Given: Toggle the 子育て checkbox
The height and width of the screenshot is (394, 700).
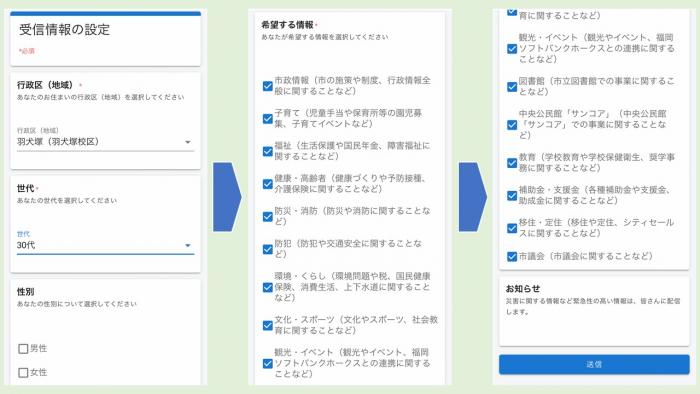Looking at the screenshot, I should click(267, 118).
